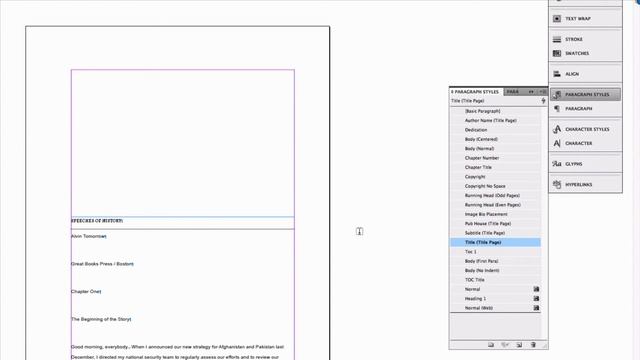Image resolution: width=640 pixels, height=360 pixels.
Task: Apply the Subtitle (Title Page) style
Action: coord(496,233)
